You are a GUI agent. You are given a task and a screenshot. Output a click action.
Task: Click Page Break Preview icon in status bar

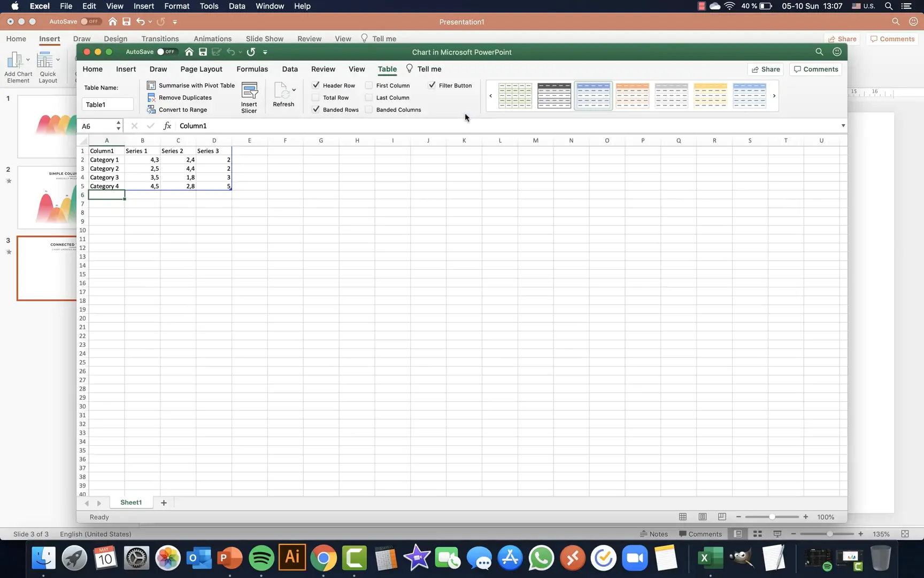click(x=722, y=517)
